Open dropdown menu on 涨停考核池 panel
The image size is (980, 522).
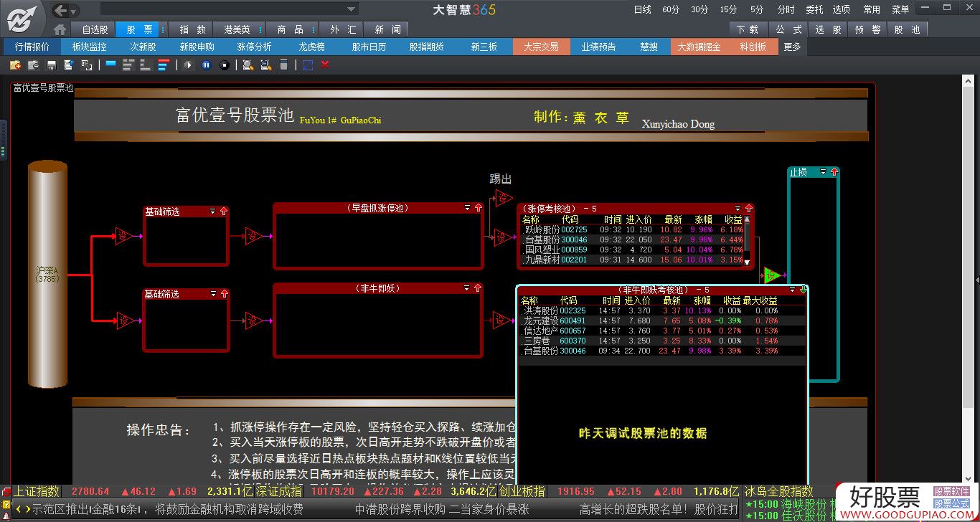(737, 209)
